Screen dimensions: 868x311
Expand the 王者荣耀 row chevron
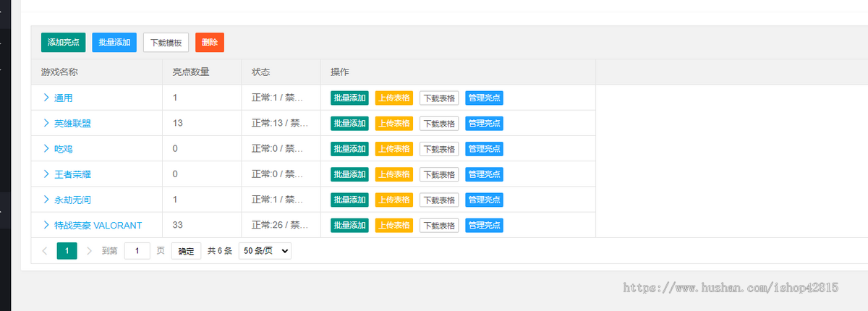pyautogui.click(x=46, y=174)
